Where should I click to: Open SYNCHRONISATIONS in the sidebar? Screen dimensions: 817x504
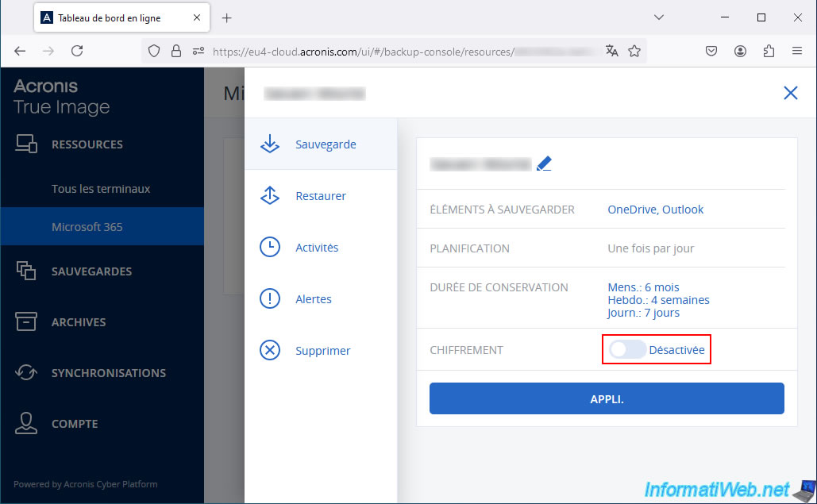tap(108, 373)
